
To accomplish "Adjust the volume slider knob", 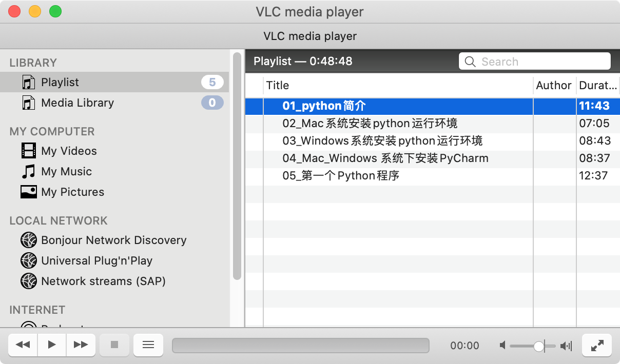I will (539, 346).
